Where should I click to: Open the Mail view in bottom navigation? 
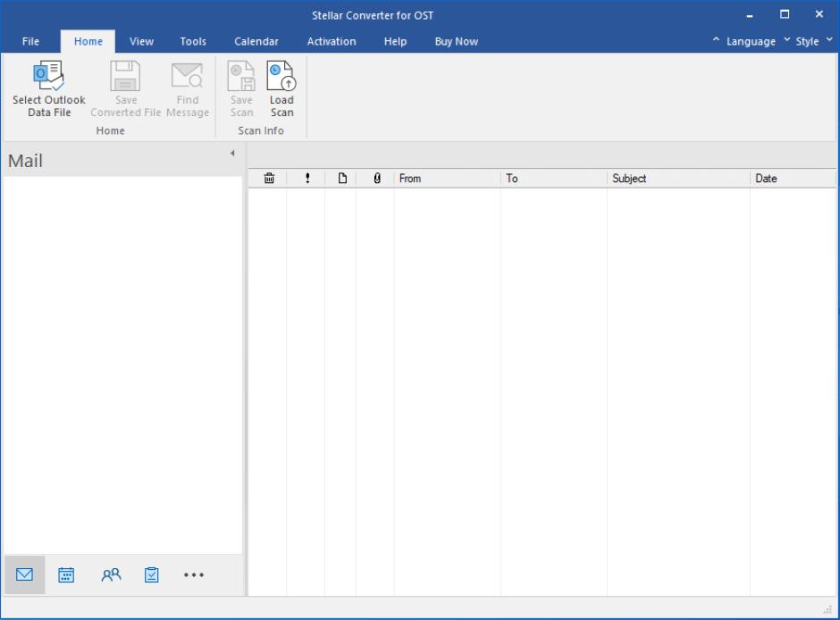coord(25,575)
